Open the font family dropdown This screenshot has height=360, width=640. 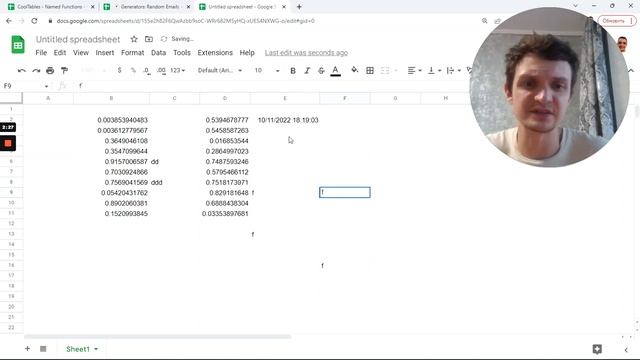click(220, 71)
